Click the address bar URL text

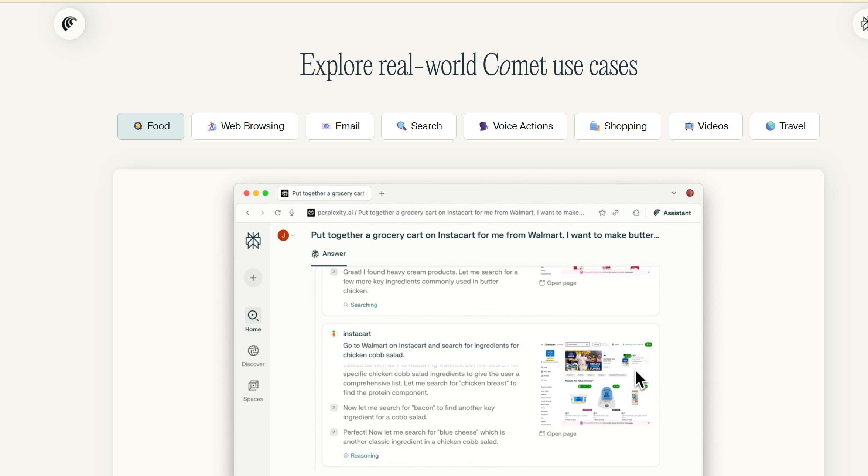[451, 213]
